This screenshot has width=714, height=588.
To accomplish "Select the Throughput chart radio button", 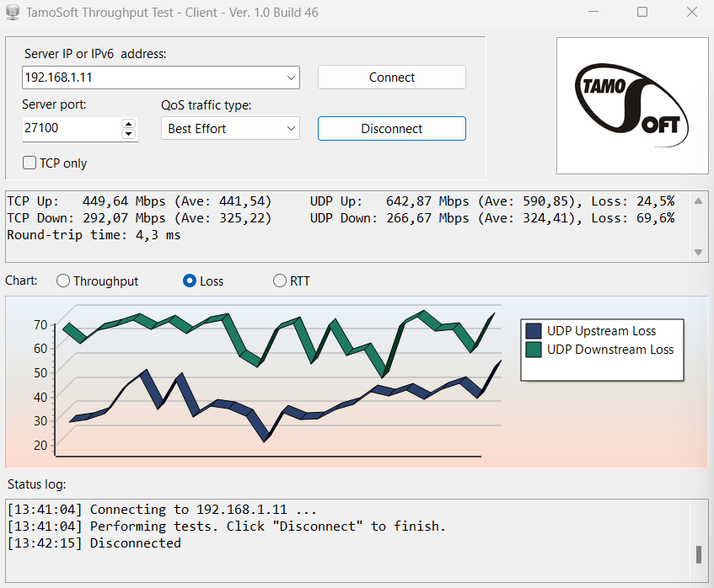I will 63,281.
